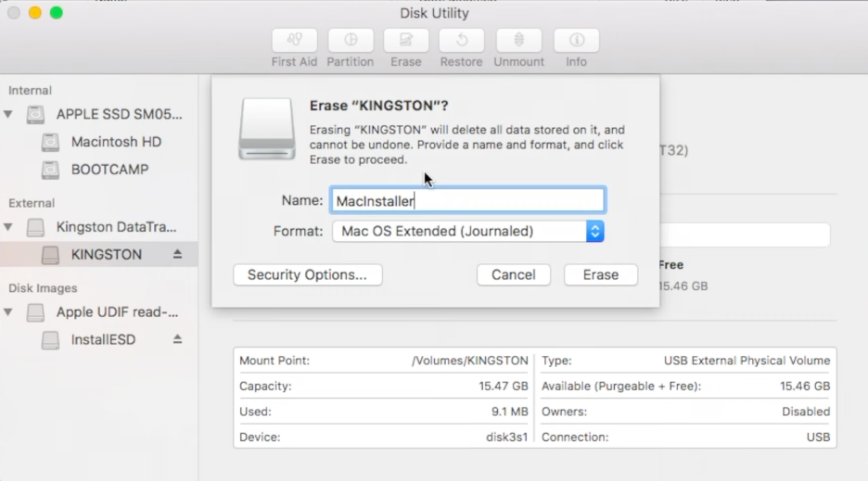Select the KINGSTON volume row

(x=98, y=255)
